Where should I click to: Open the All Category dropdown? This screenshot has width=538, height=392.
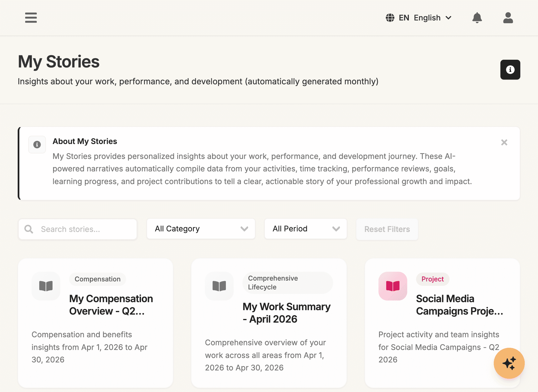201,229
